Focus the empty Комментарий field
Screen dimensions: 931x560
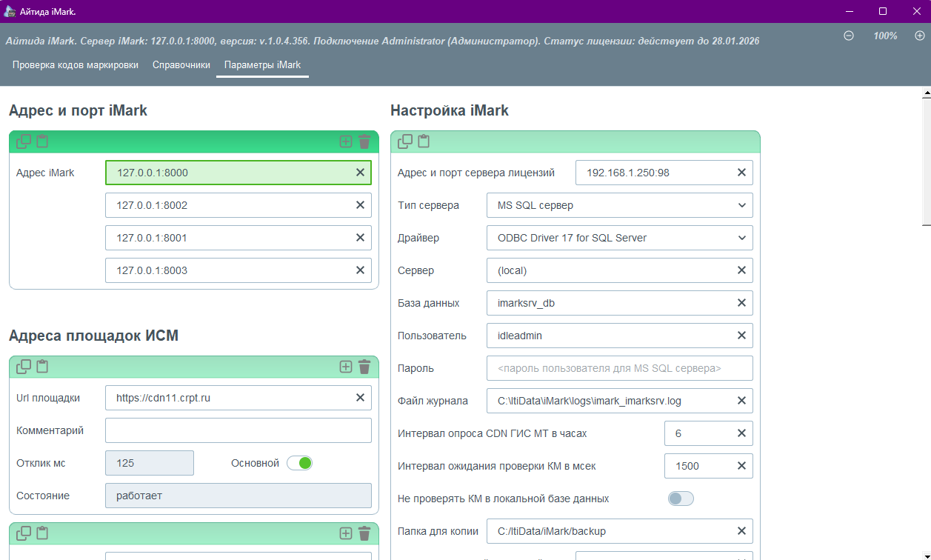pos(238,430)
